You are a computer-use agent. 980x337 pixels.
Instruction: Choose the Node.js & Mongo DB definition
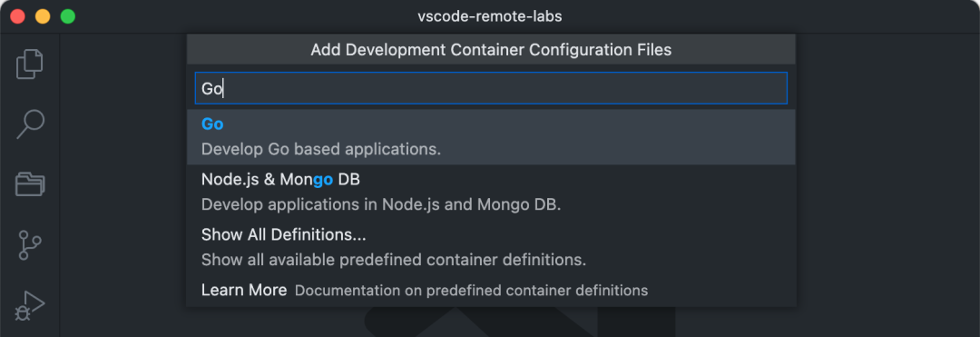pos(491,192)
